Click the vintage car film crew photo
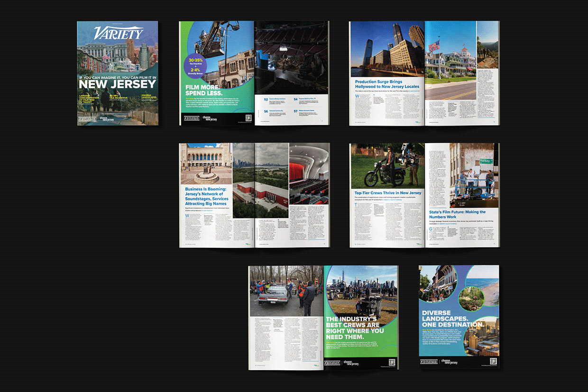The image size is (588, 392). tap(286, 292)
